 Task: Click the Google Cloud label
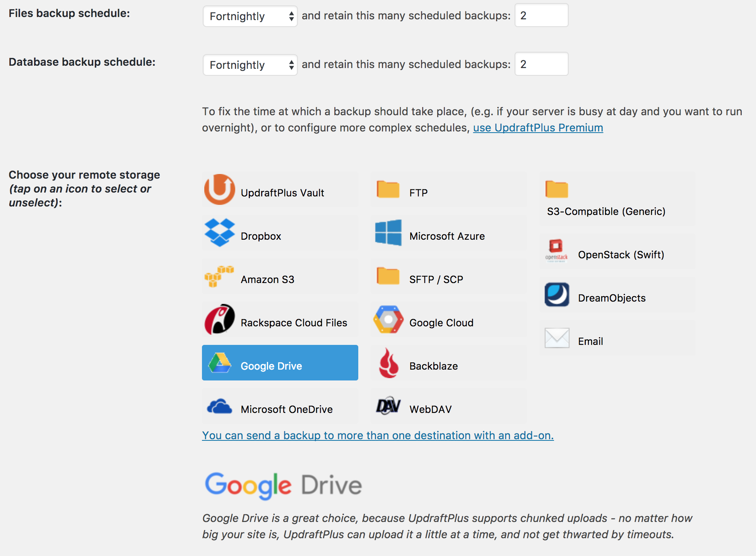tap(441, 323)
